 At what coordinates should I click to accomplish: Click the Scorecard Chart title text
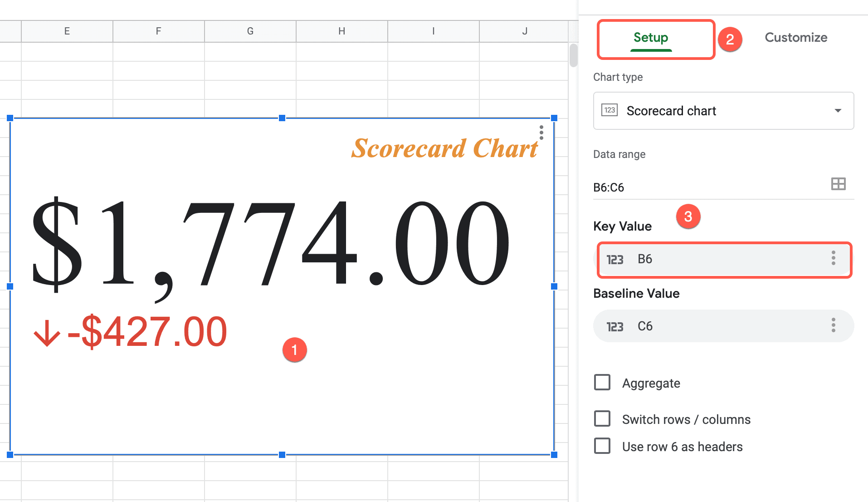pos(444,148)
